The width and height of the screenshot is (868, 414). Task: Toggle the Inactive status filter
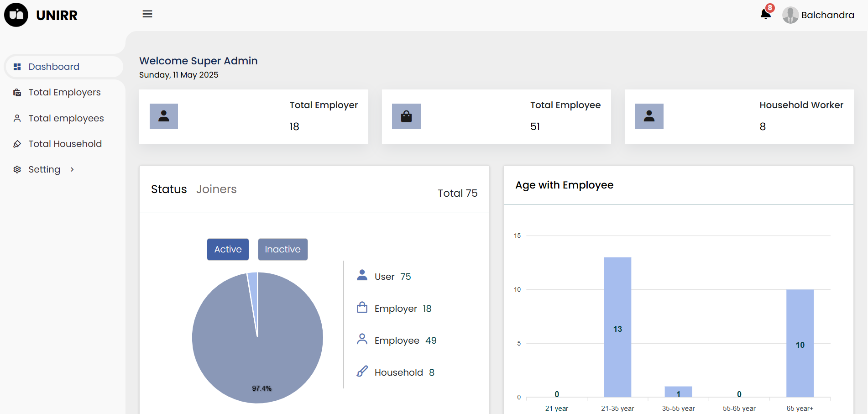coord(282,249)
